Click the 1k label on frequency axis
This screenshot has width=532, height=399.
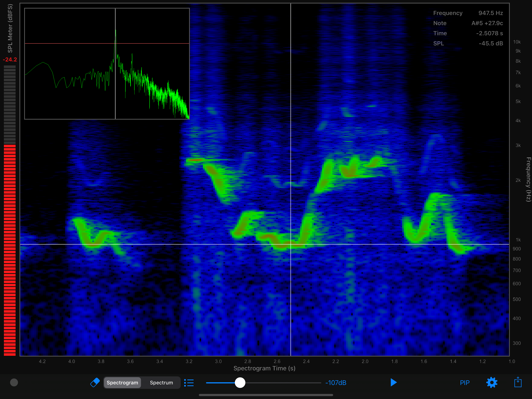pyautogui.click(x=518, y=240)
